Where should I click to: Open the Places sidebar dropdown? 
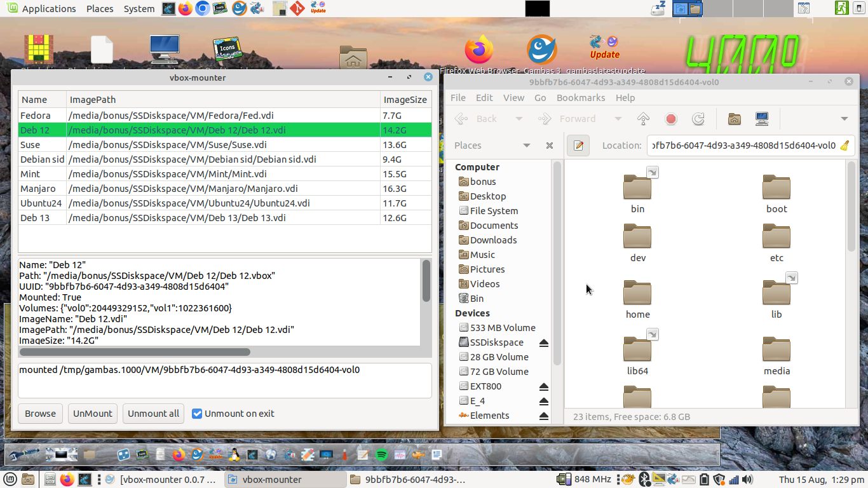click(x=526, y=146)
